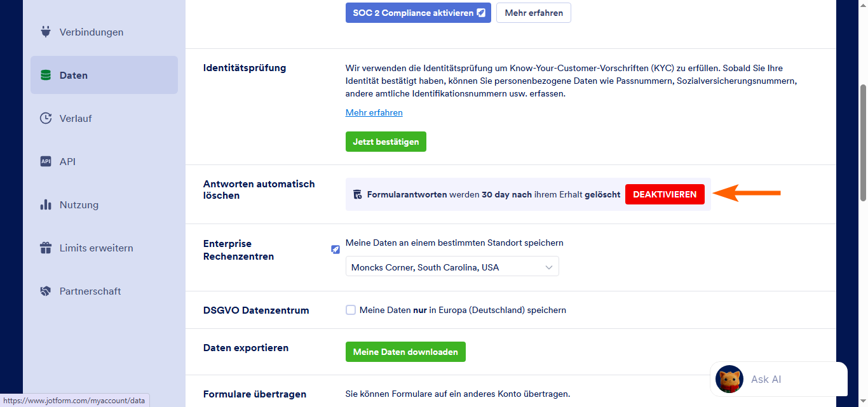Image resolution: width=868 pixels, height=407 pixels.
Task: Select the handshake icon beside Partnerschaft
Action: coord(45,291)
